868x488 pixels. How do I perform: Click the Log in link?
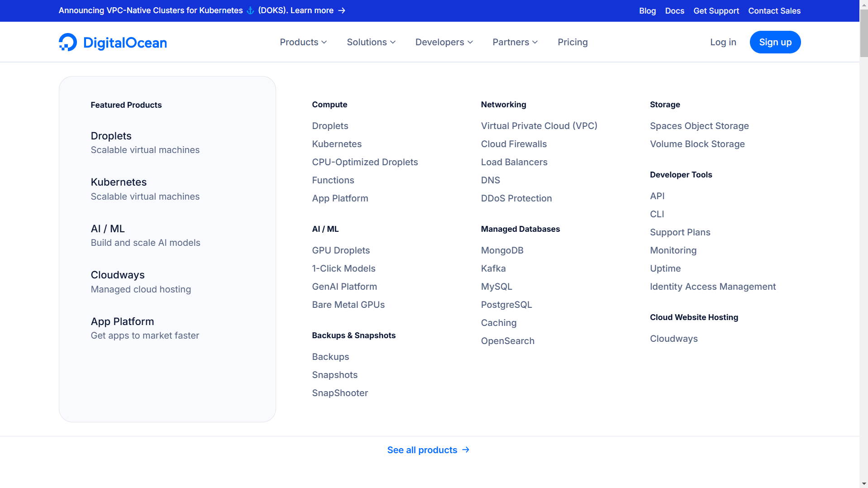(x=723, y=42)
